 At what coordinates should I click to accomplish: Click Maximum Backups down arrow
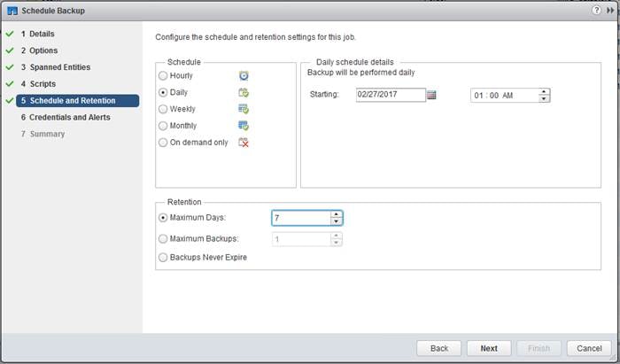(336, 243)
